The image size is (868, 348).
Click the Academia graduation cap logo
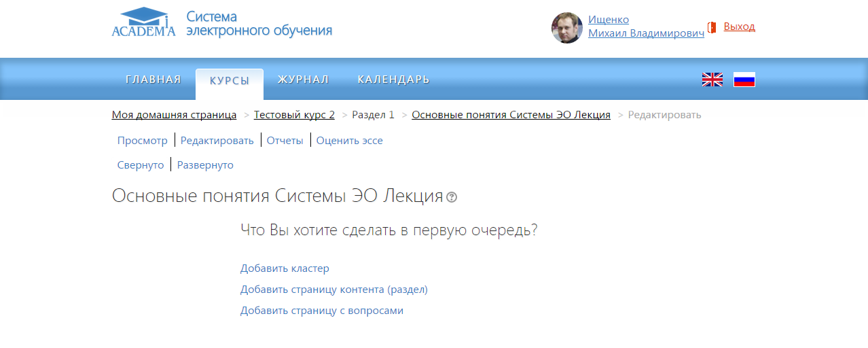(x=143, y=22)
